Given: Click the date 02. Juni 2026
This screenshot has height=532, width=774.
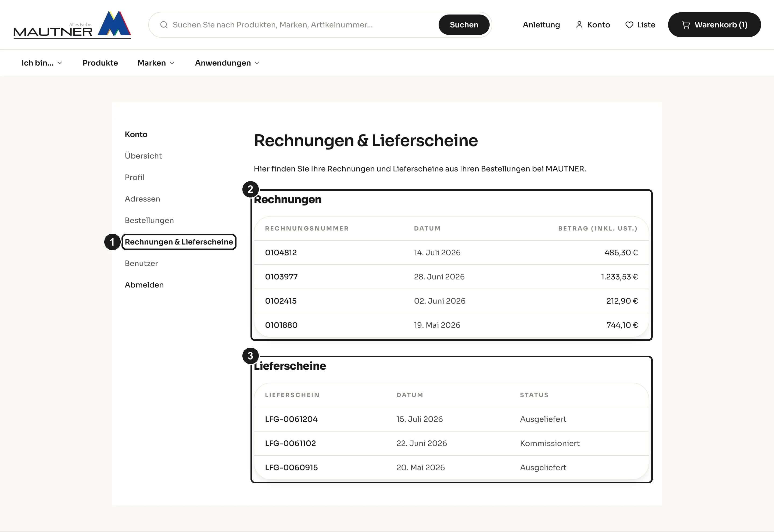Looking at the screenshot, I should pyautogui.click(x=439, y=301).
